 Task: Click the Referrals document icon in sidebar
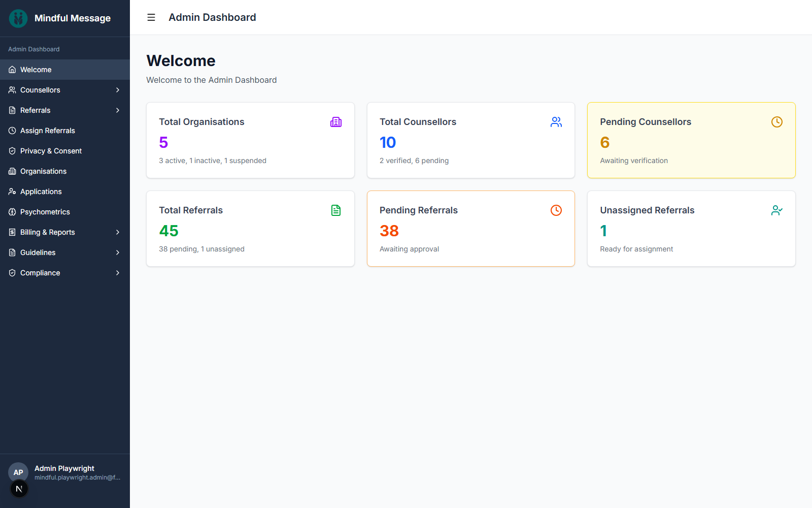[x=12, y=110]
